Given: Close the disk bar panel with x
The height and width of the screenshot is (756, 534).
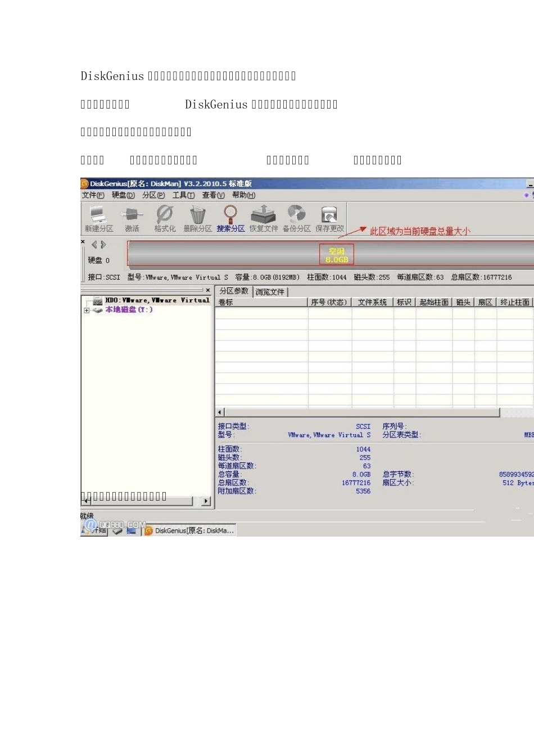Looking at the screenshot, I should 83,242.
